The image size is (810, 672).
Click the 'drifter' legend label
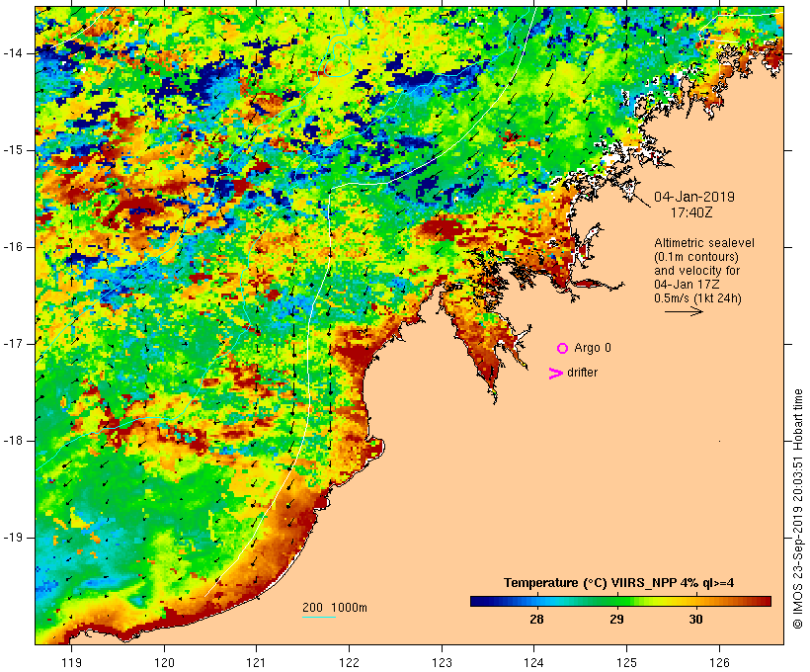[x=582, y=373]
